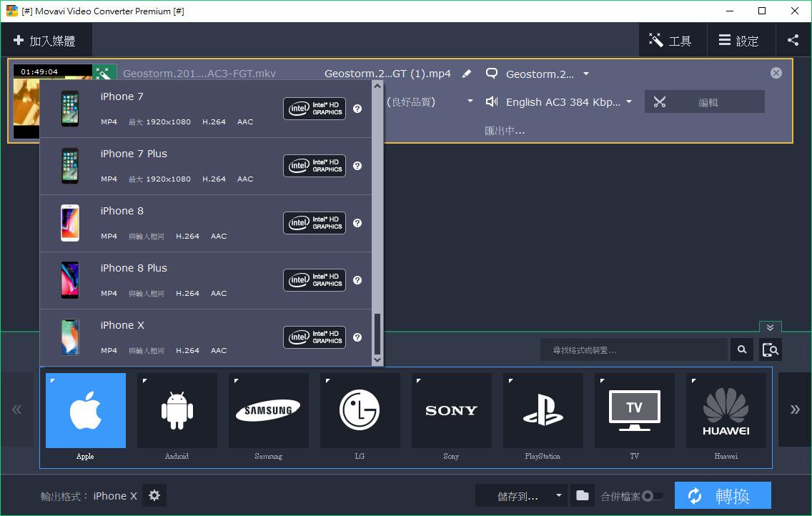This screenshot has width=812, height=516.
Task: Click the green magic wand icon on thumbnail
Action: [104, 72]
